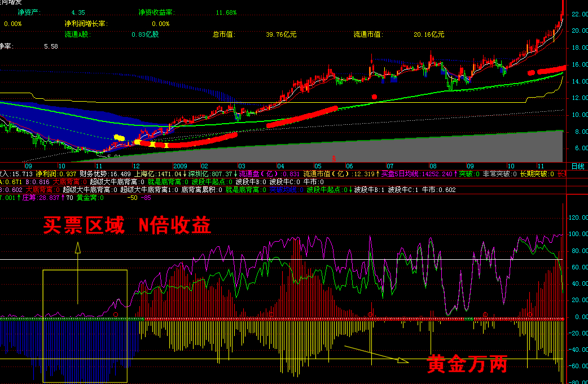
Task: Select month 12 on the time axis
Action: [x=136, y=166]
